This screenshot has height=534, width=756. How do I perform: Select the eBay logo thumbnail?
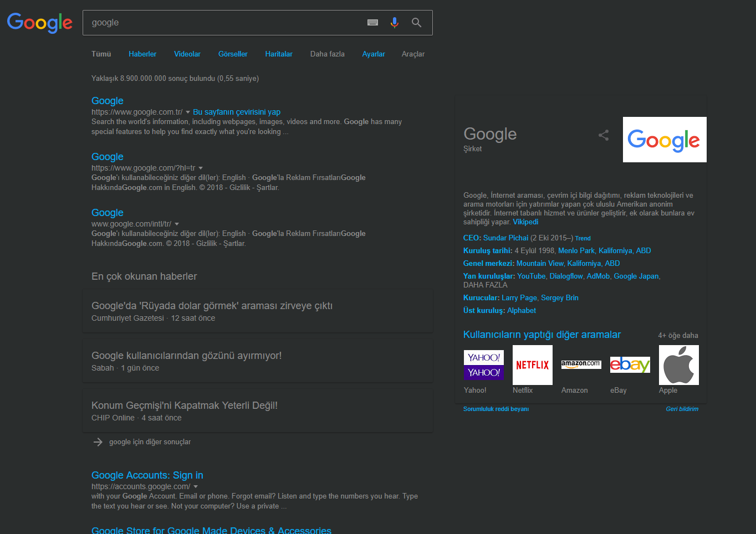[x=630, y=365]
